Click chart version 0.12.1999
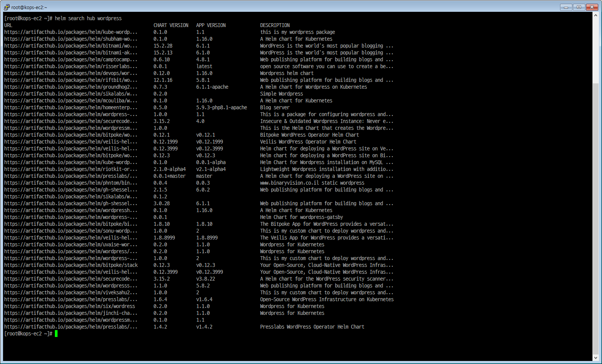Viewport: 602px width, 364px height. coord(165,142)
